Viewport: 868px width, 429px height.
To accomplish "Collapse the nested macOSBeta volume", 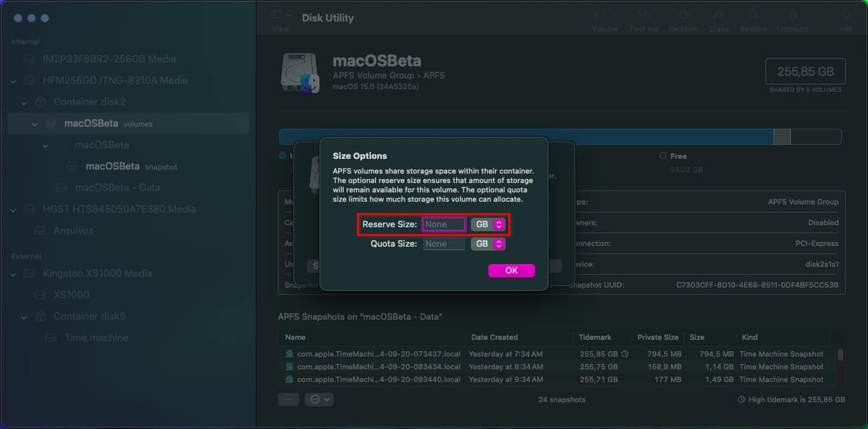I will tap(46, 145).
